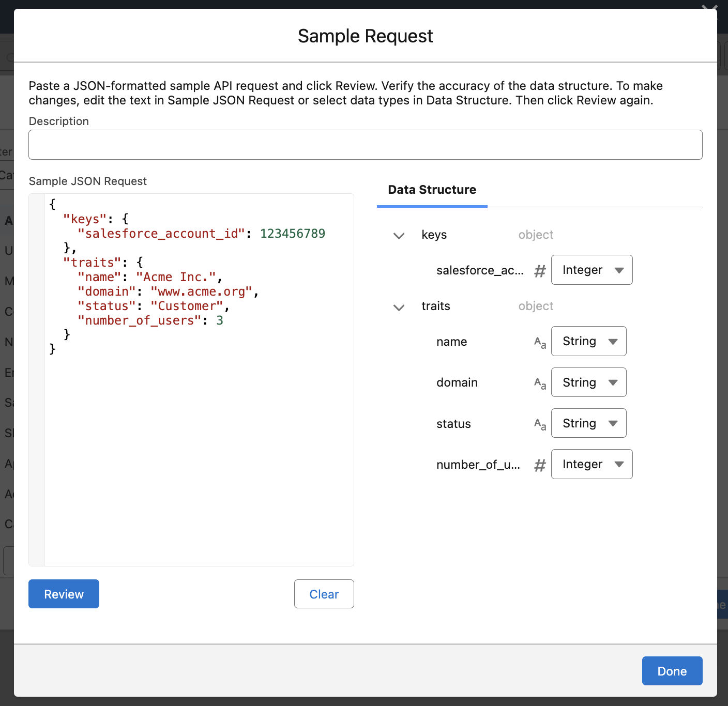The height and width of the screenshot is (706, 728).
Task: Click the text type icon beside domain
Action: [540, 383]
